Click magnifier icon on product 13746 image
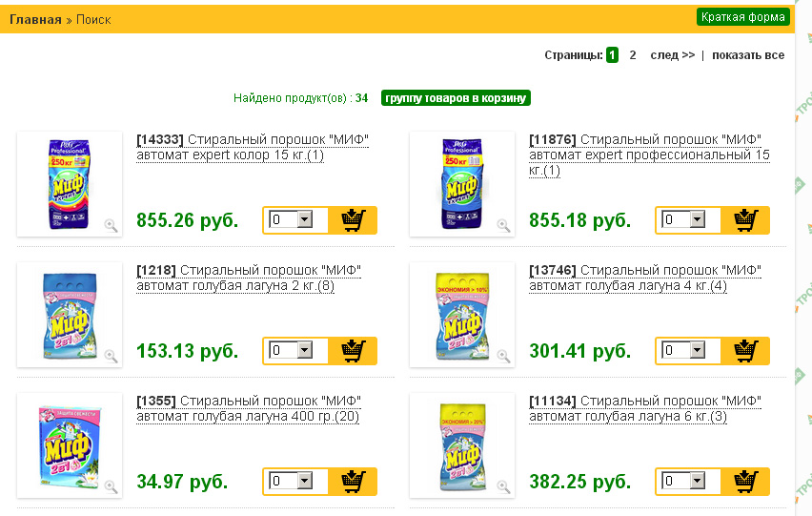Viewport: 812px width, 516px height. click(503, 356)
